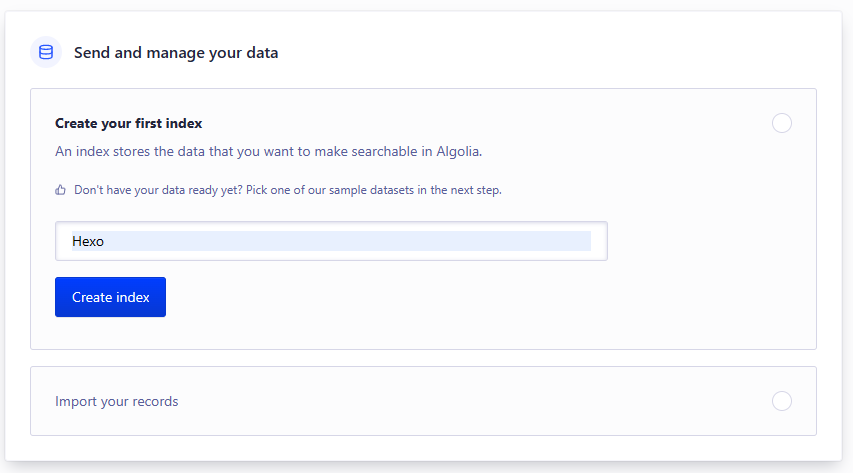Click the empty right end of the index name field

[598, 241]
